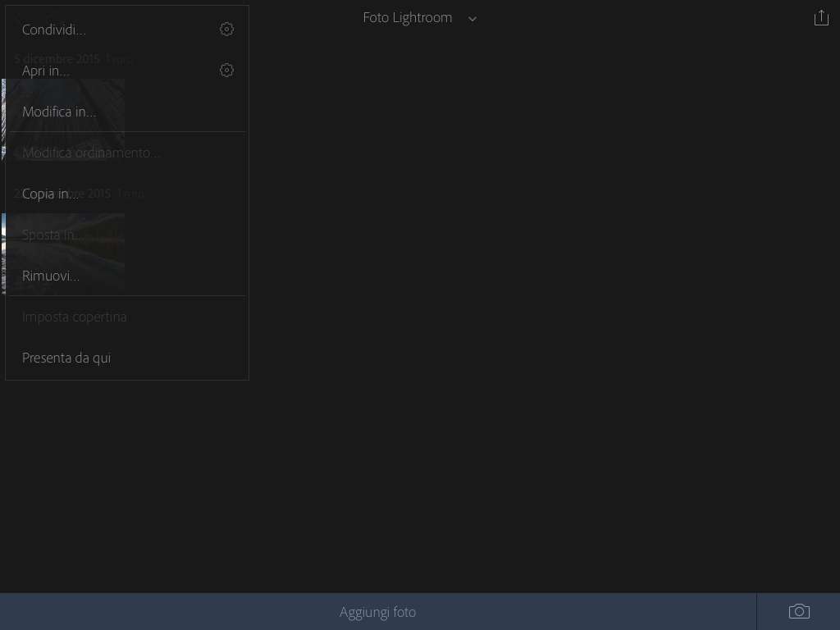
Task: Open the camera icon in bottom bar
Action: tap(799, 611)
